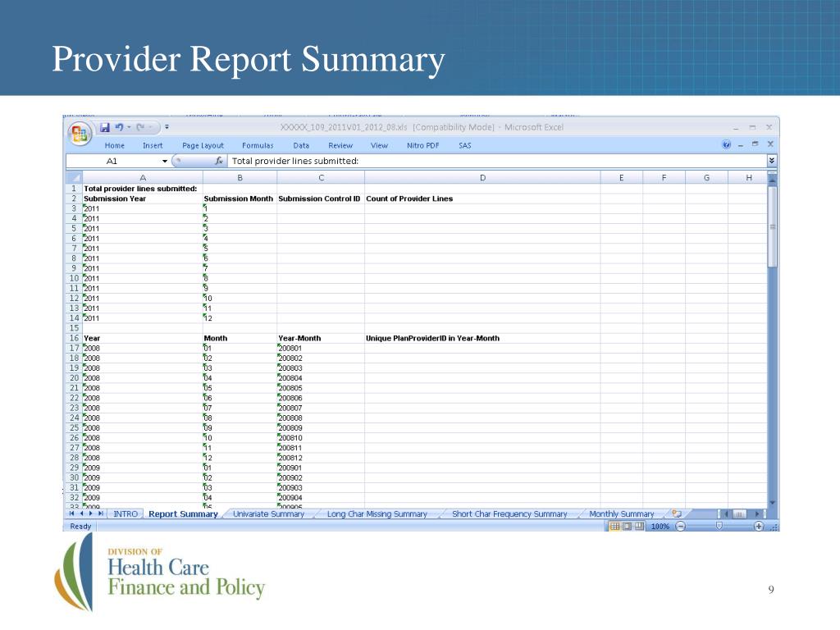840x630 pixels.
Task: Click the zoom slider handle
Action: [719, 527]
